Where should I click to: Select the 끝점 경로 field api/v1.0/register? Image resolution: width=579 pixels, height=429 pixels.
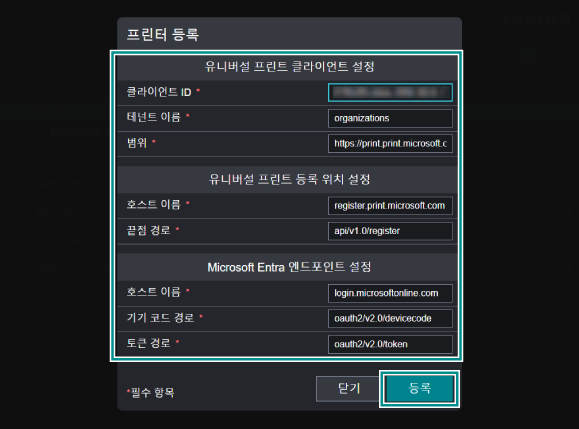coord(390,231)
